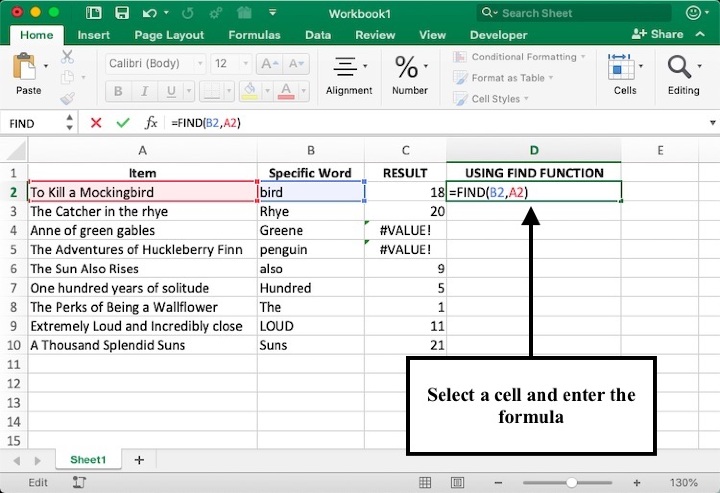Open Customize Quick Access Toolbar arrow

272,12
